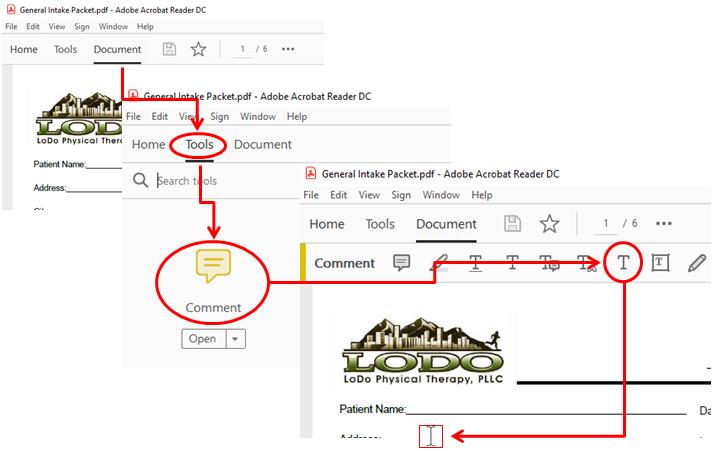This screenshot has height=451, width=713.
Task: Select the circled Add text comment tool
Action: point(623,262)
